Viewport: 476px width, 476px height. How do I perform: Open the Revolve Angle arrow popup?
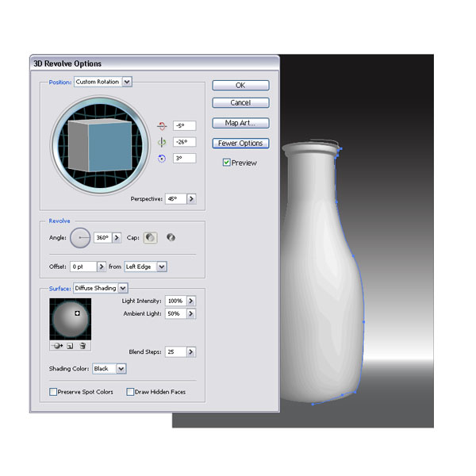tap(117, 238)
